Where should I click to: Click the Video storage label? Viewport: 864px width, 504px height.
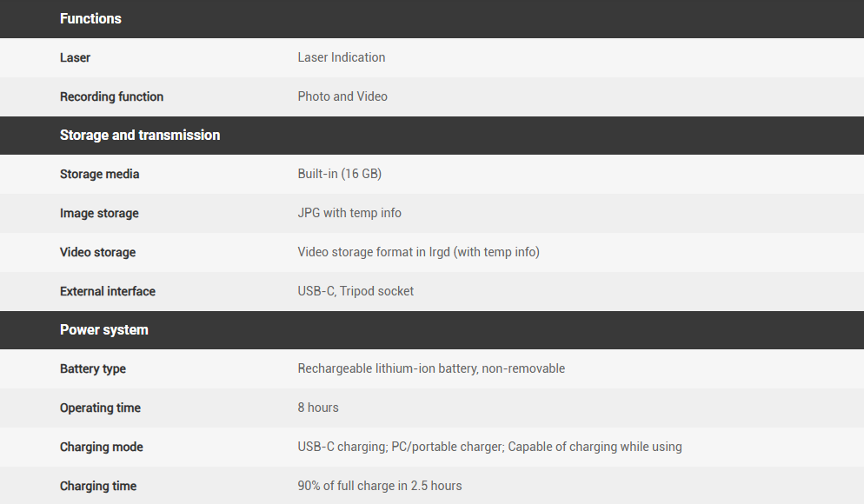pyautogui.click(x=97, y=252)
